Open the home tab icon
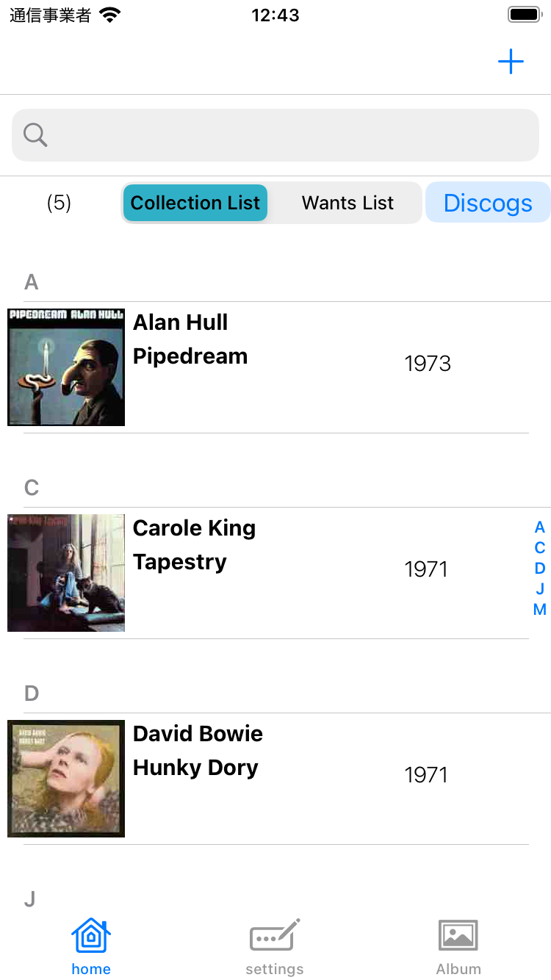Screen dimensions: 551x980 click(91, 936)
